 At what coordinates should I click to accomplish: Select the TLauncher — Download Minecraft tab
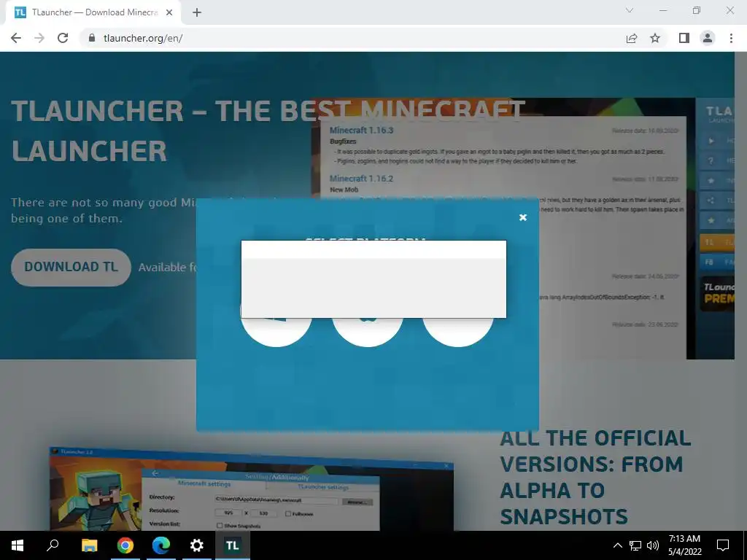coord(94,12)
